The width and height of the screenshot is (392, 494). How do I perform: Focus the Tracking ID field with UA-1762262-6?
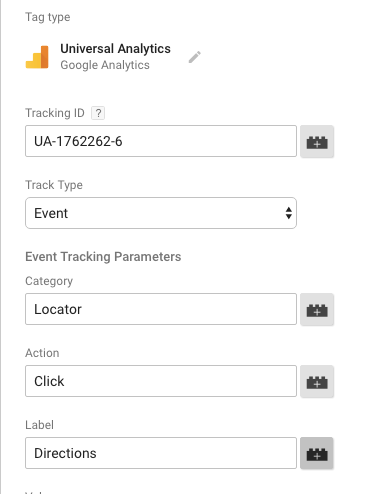[x=161, y=141]
